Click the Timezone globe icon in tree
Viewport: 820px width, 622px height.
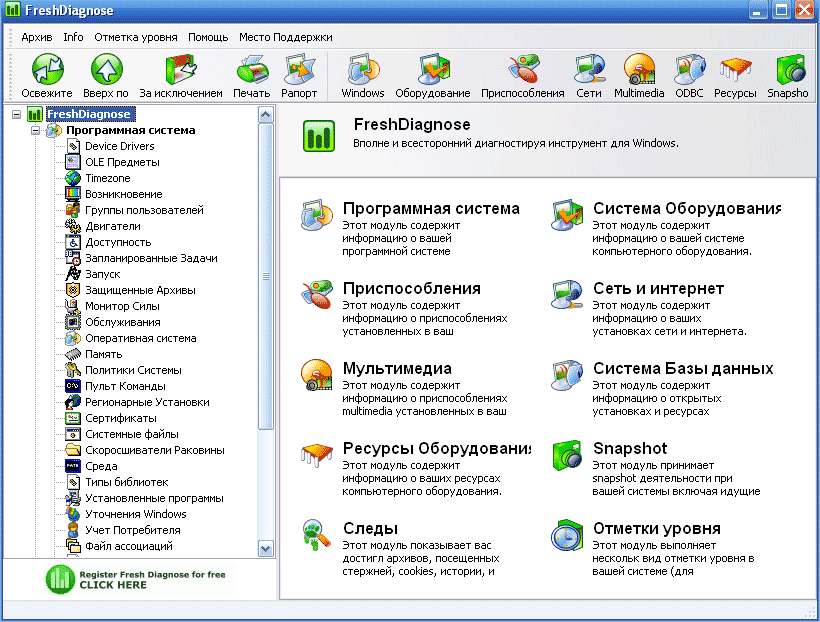[x=73, y=178]
